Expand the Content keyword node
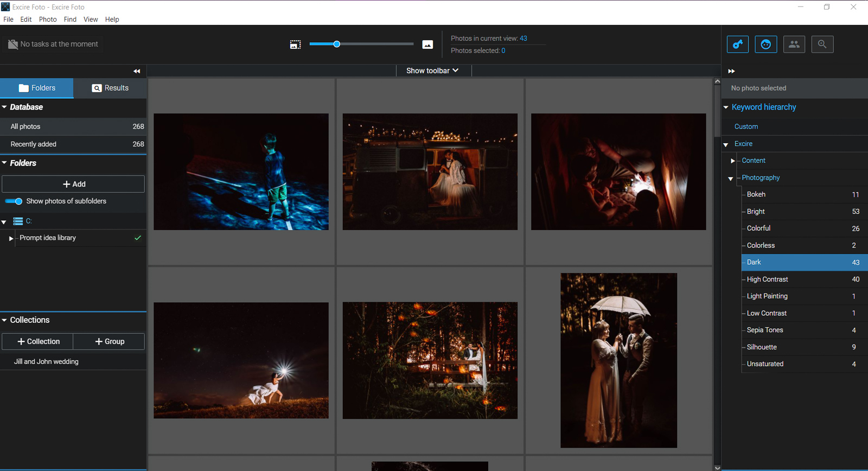Image resolution: width=868 pixels, height=471 pixels. [732, 161]
